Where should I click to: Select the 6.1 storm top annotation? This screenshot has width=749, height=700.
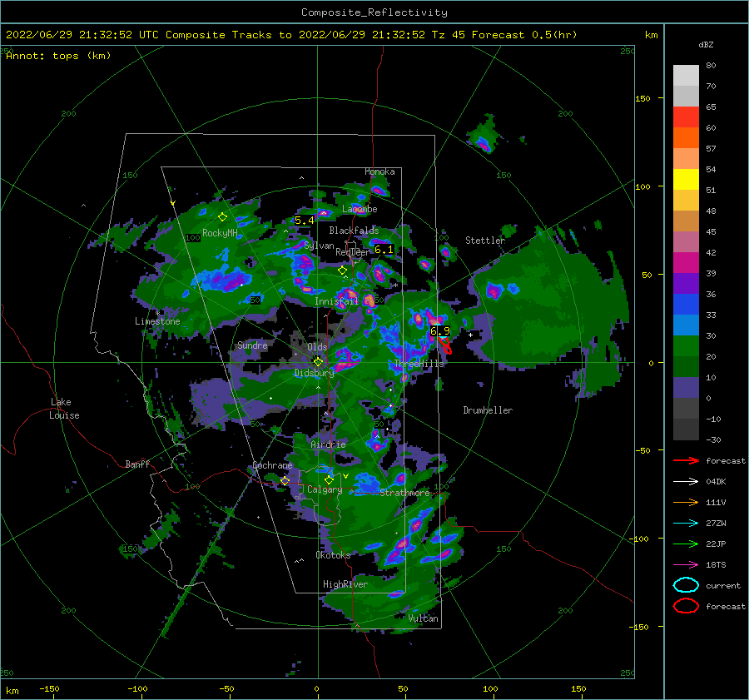point(384,250)
